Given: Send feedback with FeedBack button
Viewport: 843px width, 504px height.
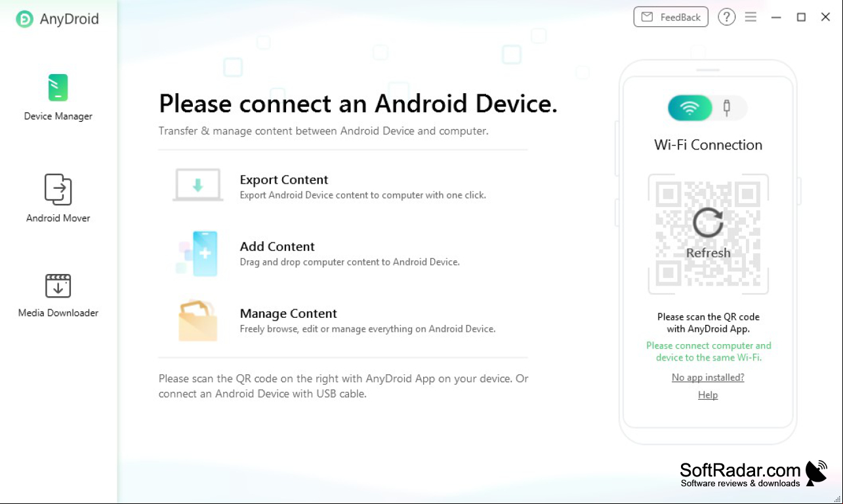Looking at the screenshot, I should [x=670, y=17].
